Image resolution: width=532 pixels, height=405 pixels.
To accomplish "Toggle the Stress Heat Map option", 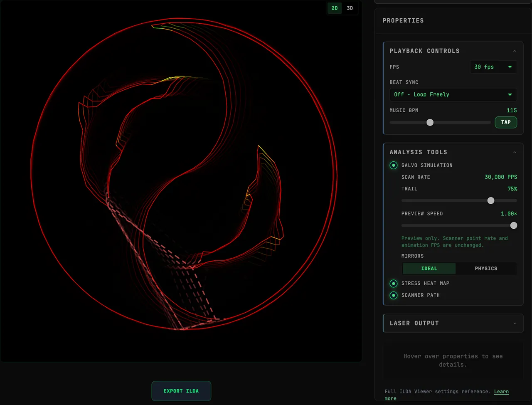I will point(394,284).
